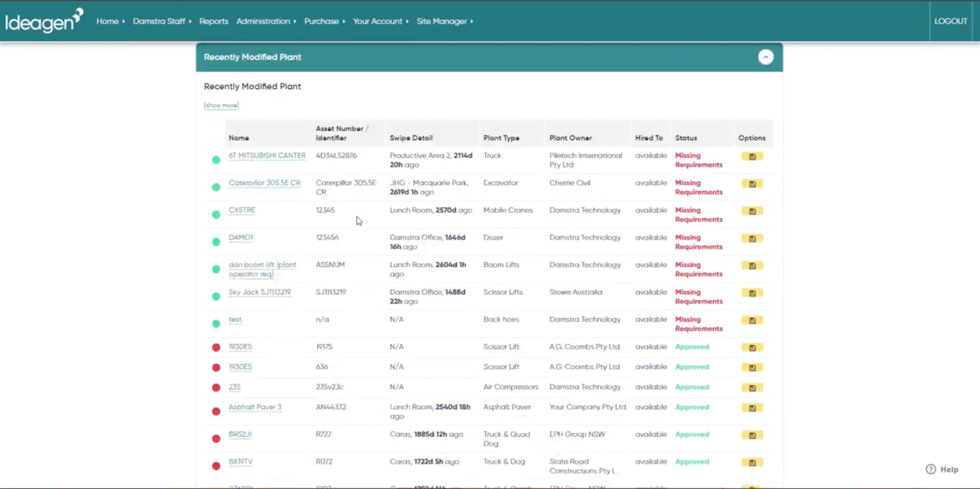980x489 pixels.
Task: Click options icon in BRS2JI row
Action: (752, 435)
